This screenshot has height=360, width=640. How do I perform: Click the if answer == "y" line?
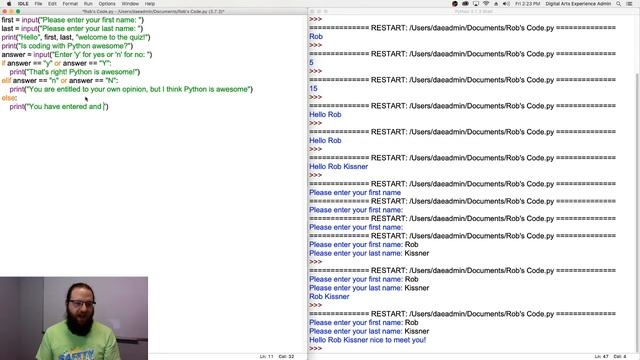click(56, 63)
